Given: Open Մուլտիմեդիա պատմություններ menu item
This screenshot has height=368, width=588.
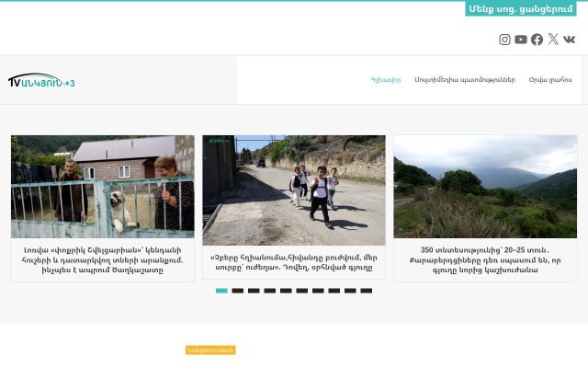Looking at the screenshot, I should pos(465,80).
